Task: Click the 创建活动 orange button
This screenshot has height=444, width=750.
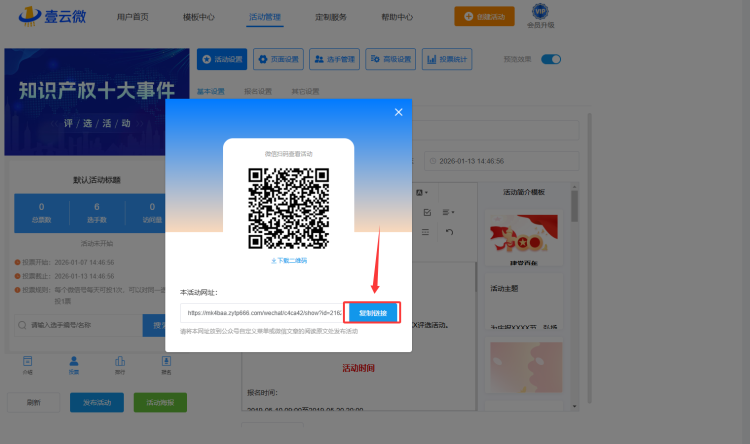Action: tap(491, 16)
